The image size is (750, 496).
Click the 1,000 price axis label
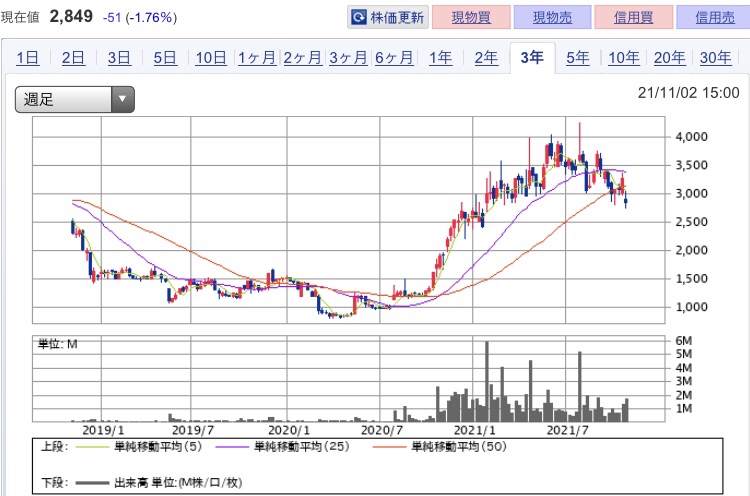(x=691, y=307)
